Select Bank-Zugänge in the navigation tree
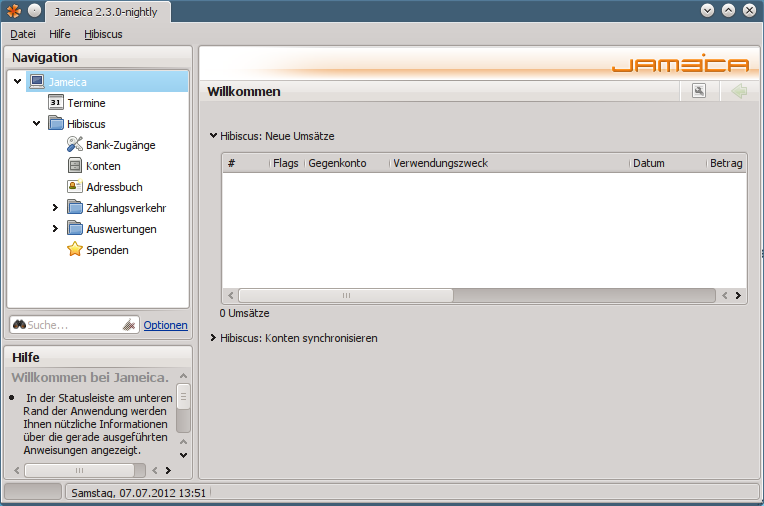The image size is (764, 506). (120, 145)
